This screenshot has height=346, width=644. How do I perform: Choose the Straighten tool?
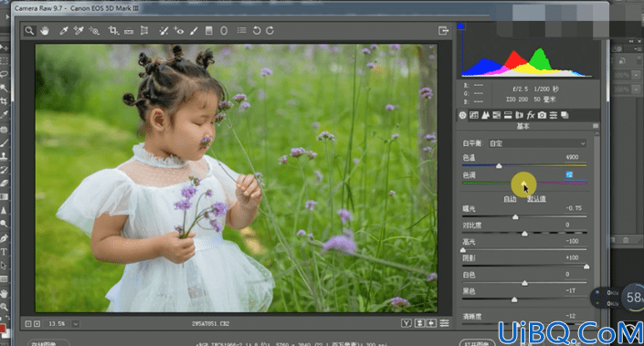tap(129, 31)
